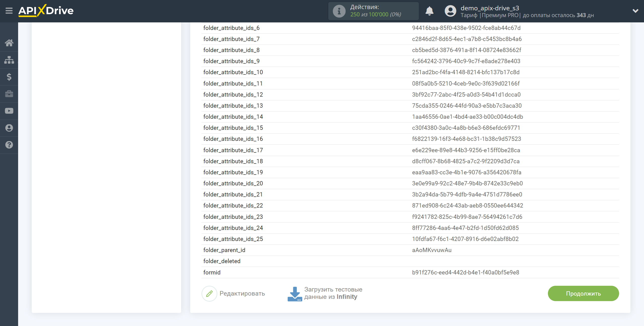
Task: Open the YouTube video tutorials icon
Action: tap(9, 111)
